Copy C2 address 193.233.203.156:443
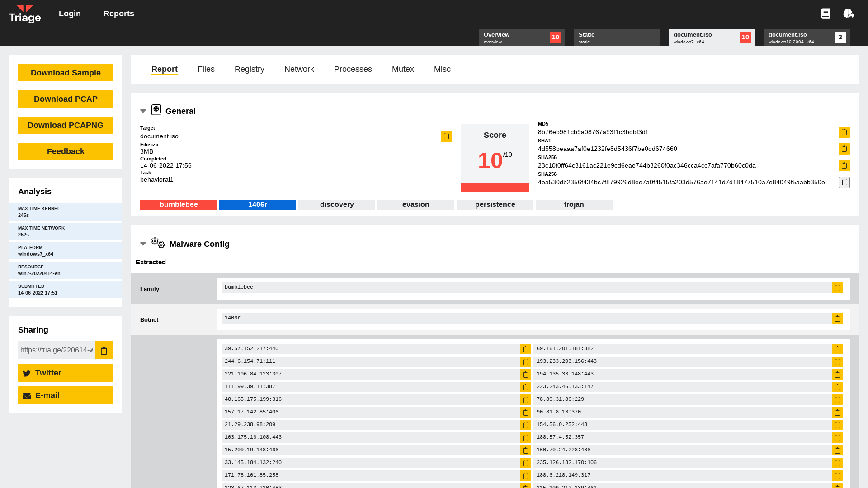 click(x=837, y=362)
